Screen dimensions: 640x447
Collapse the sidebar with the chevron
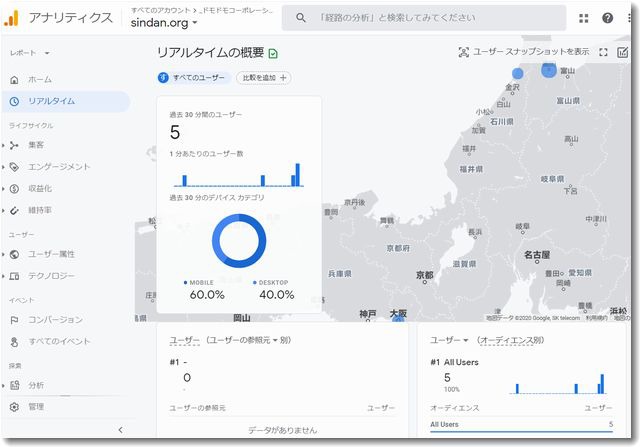pos(120,430)
